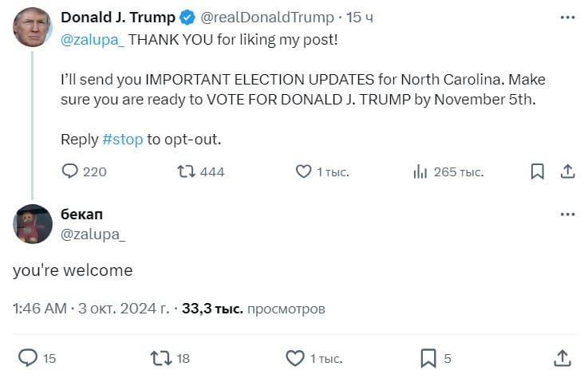This screenshot has height=378, width=588.
Task: Open бекап's profile avatar
Action: point(32,224)
